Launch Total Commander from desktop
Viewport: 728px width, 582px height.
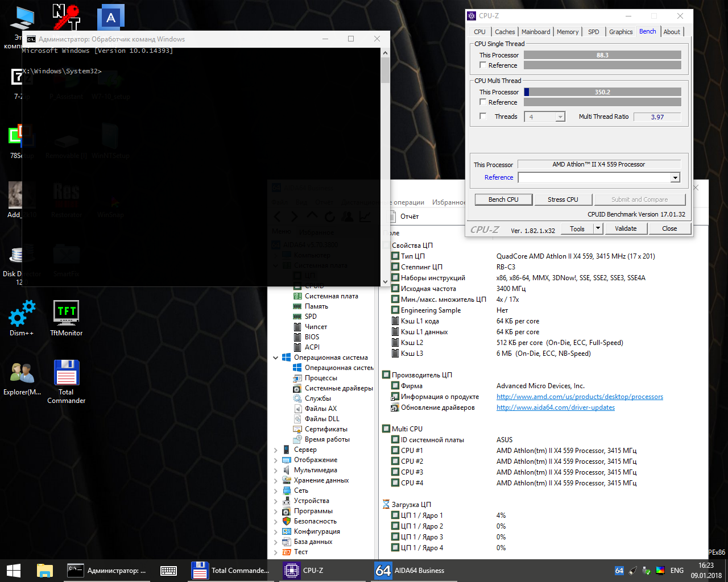(67, 381)
